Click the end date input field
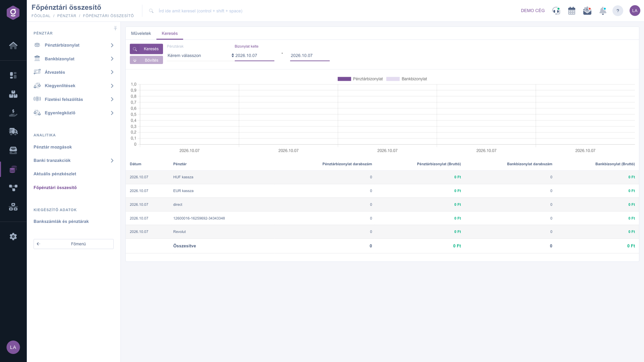 (310, 56)
